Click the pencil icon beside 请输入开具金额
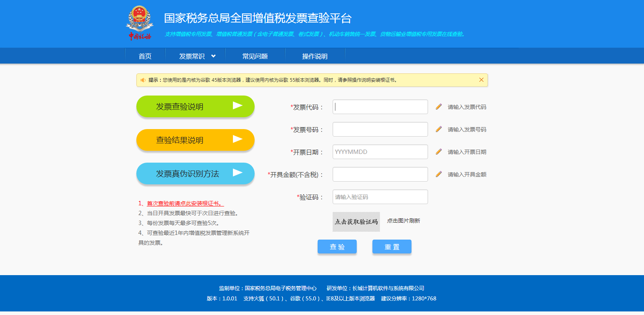 click(439, 174)
